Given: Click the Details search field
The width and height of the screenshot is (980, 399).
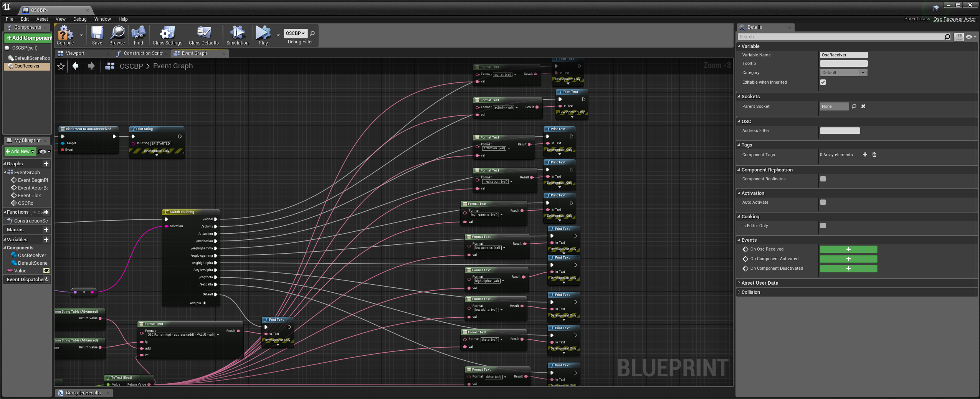Looking at the screenshot, I should coord(841,37).
